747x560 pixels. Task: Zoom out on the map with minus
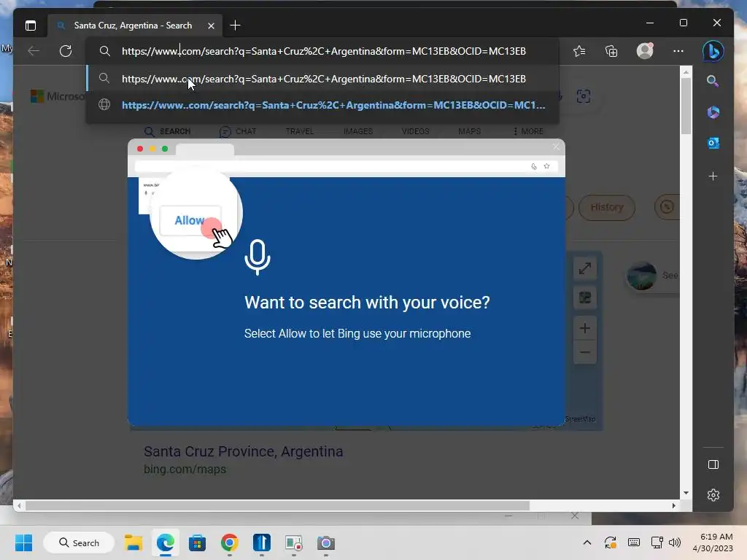(585, 352)
